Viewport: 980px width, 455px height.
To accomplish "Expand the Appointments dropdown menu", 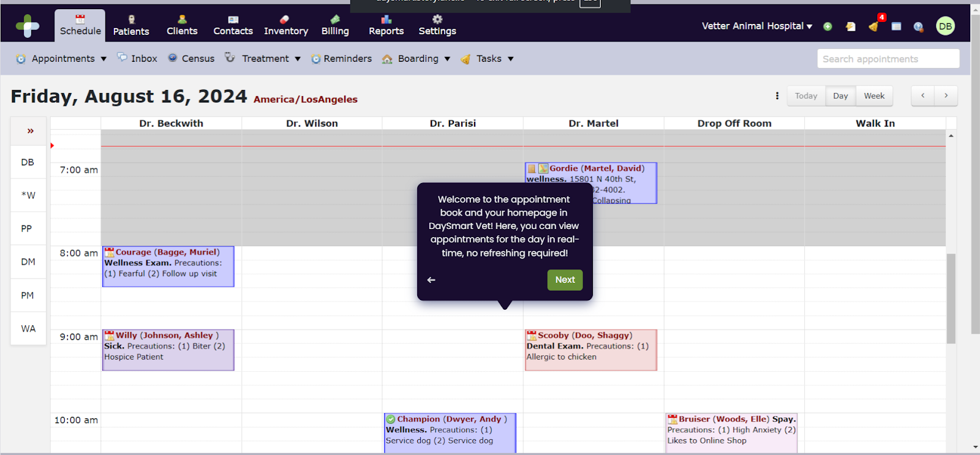I will 61,59.
